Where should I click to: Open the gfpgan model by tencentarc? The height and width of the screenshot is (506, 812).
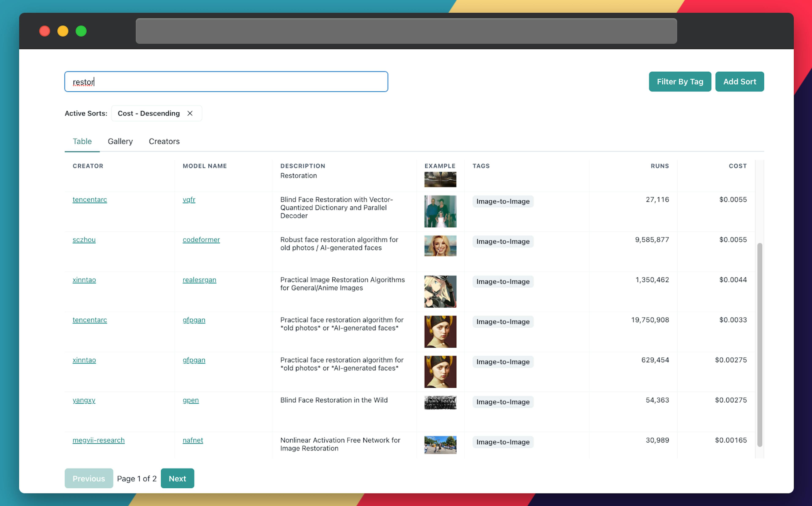194,320
